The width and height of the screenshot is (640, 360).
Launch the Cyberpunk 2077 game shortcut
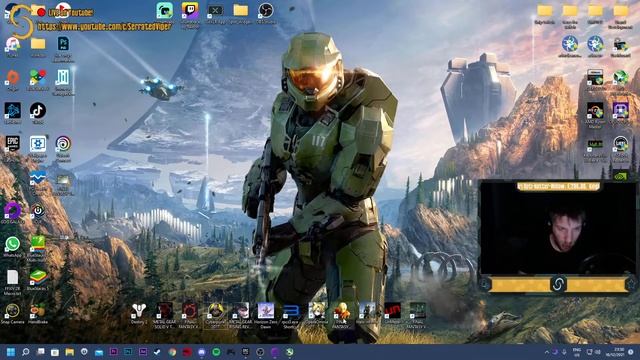pyautogui.click(x=215, y=311)
